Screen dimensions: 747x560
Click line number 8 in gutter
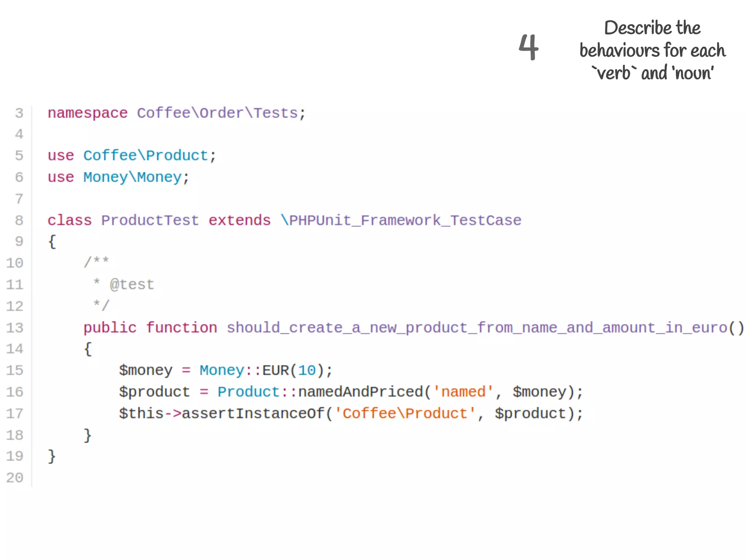[19, 221]
